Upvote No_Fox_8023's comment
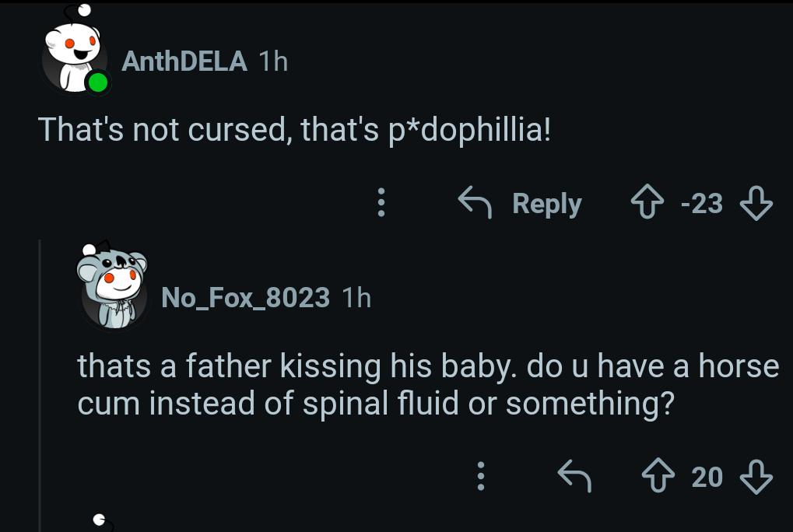 (x=659, y=477)
